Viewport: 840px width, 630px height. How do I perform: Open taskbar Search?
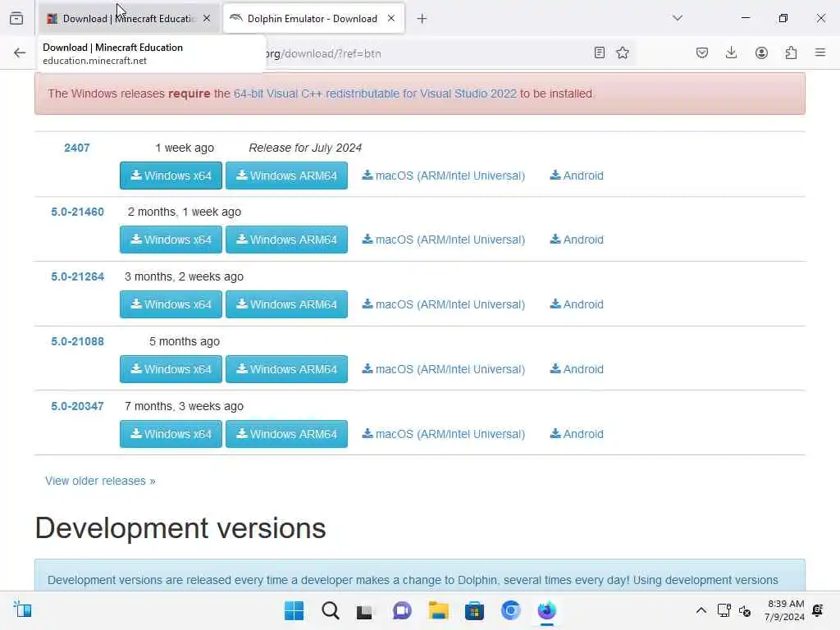coord(331,610)
